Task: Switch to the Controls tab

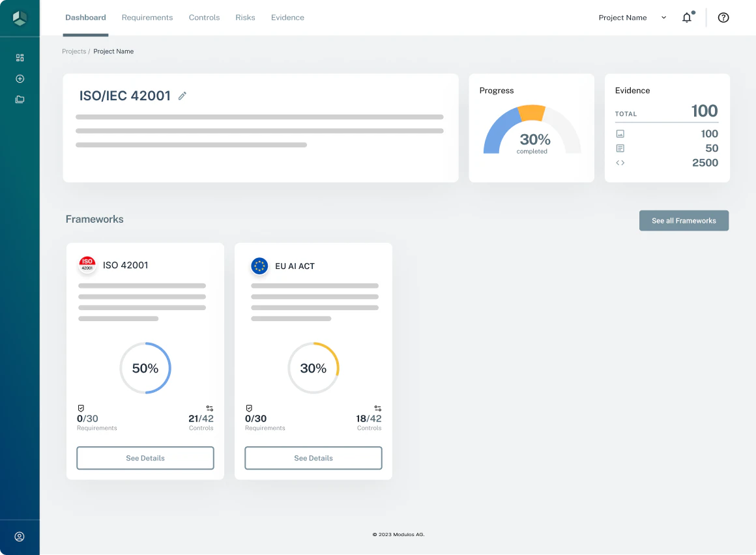Action: coord(204,18)
